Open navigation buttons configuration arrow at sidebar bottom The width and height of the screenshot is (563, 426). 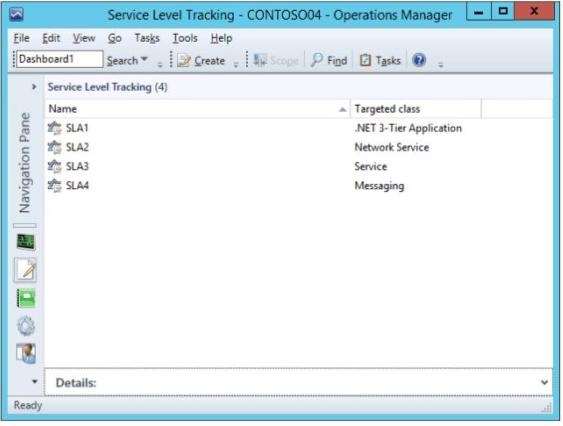(34, 381)
